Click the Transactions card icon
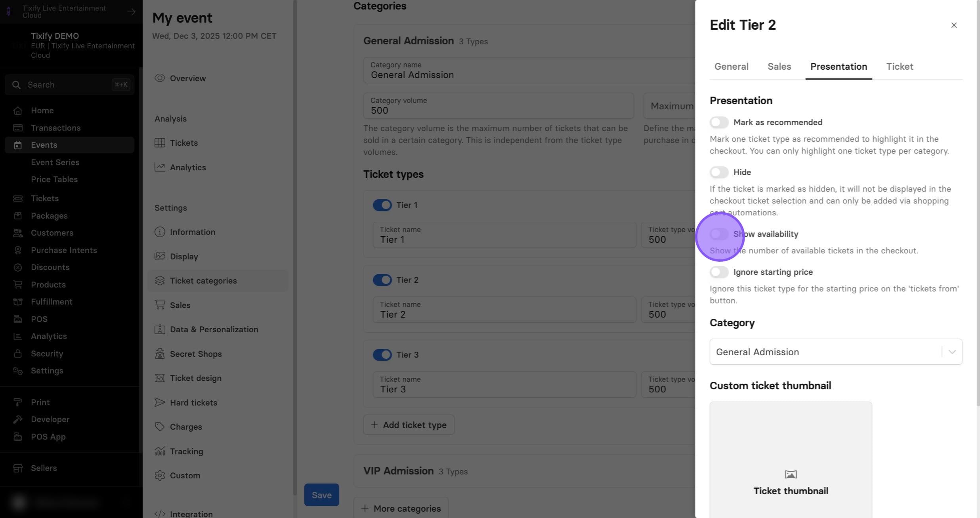This screenshot has height=518, width=980. (17, 128)
